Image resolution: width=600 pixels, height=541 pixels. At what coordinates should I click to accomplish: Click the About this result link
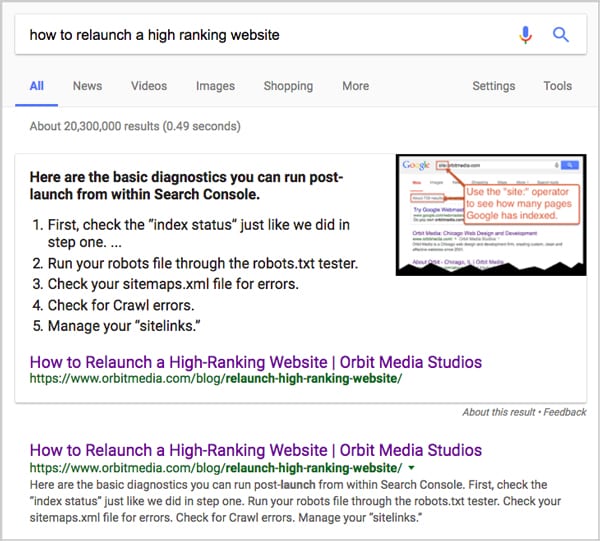click(499, 412)
